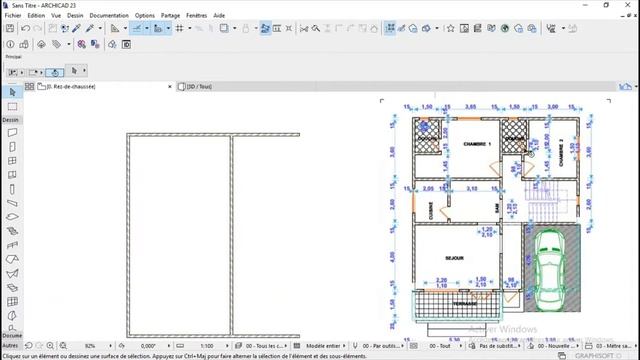Open the 'Modèle entier' structure display dropdown
This screenshot has height=360, width=640.
325,346
